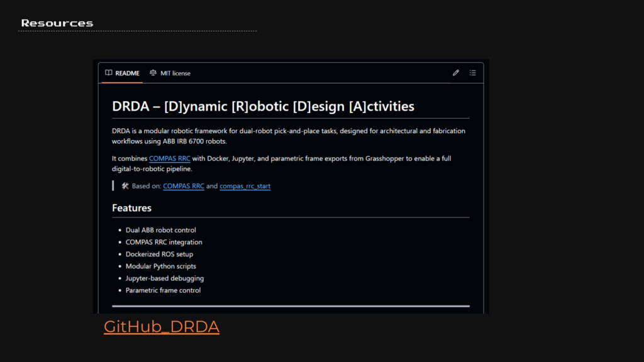Click the scales icon beside MIT license

153,73
